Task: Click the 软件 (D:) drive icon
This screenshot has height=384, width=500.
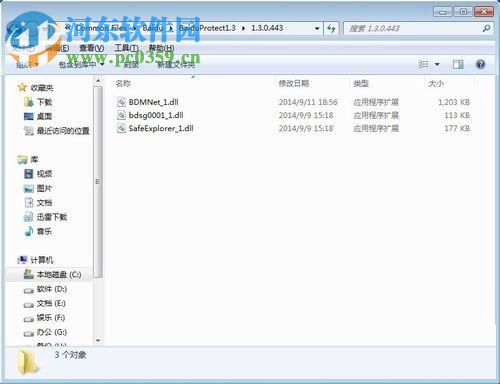Action: (x=29, y=290)
